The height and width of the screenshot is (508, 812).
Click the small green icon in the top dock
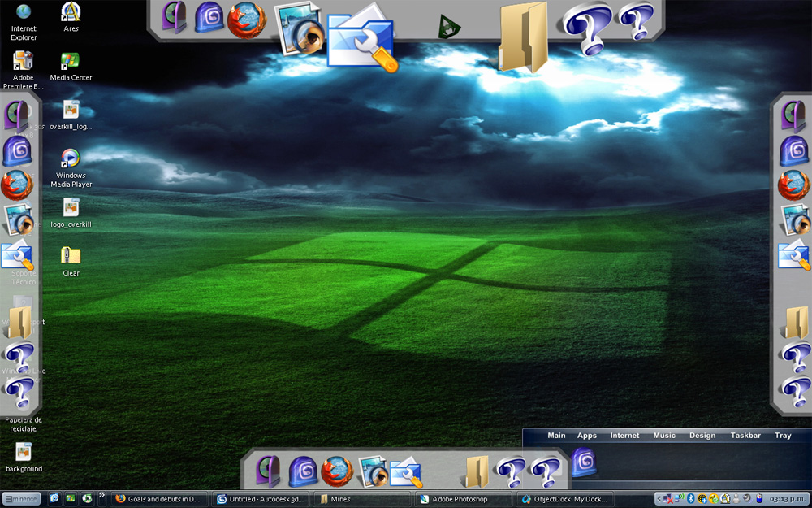[448, 27]
